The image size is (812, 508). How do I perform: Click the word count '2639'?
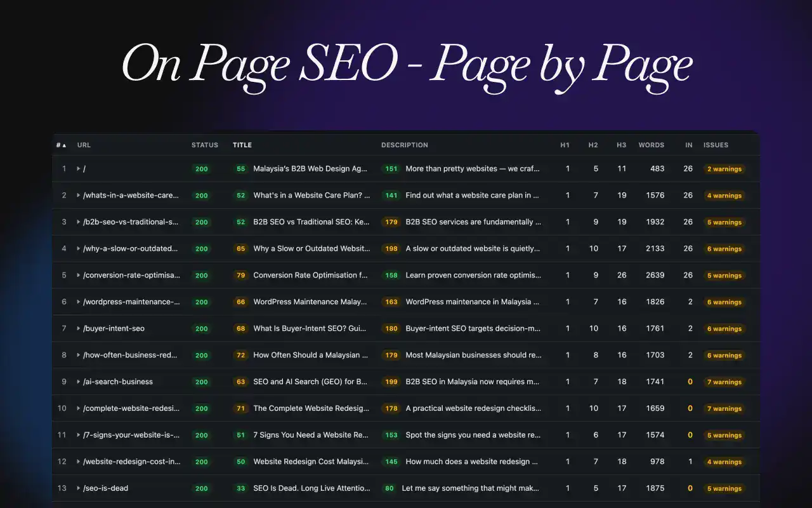point(655,275)
